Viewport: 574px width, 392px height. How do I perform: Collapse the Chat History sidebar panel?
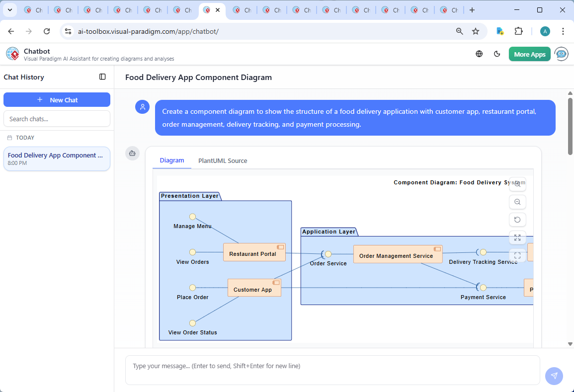coord(102,77)
